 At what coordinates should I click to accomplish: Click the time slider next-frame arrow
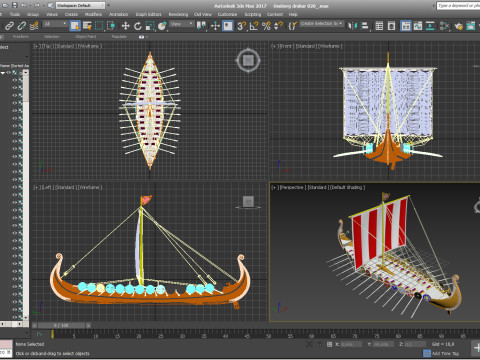point(88,325)
